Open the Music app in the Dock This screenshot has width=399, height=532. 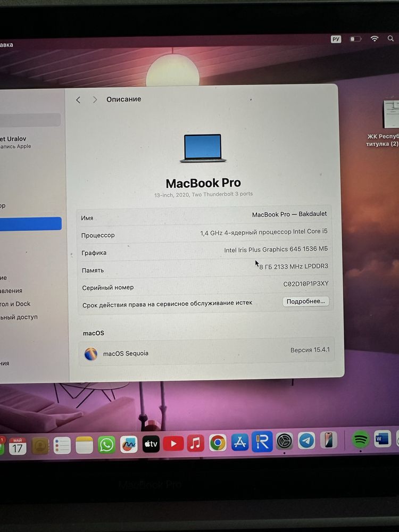[195, 443]
